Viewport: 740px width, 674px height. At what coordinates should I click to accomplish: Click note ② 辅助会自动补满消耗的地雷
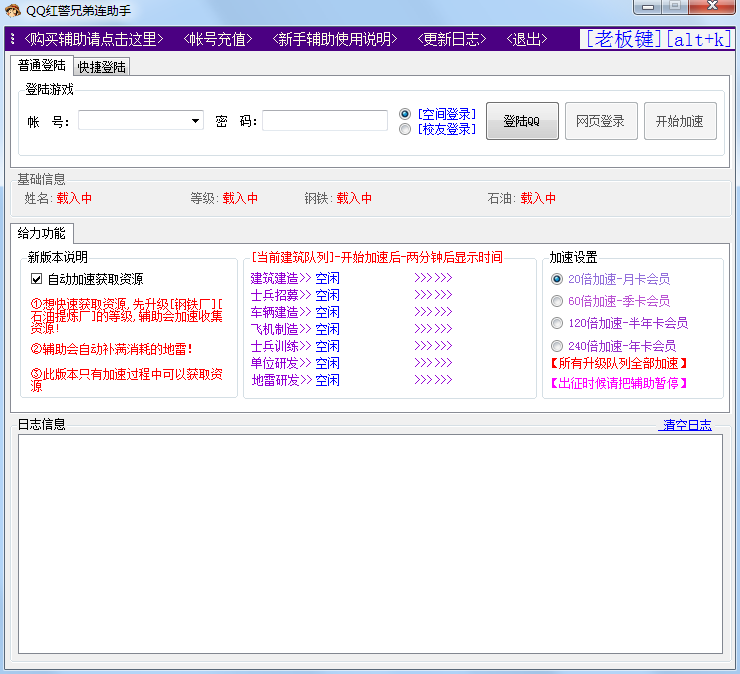coord(111,349)
